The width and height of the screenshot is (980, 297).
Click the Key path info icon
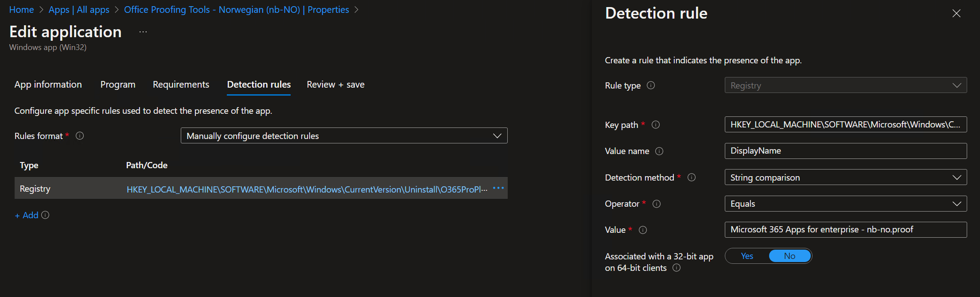[x=656, y=125]
